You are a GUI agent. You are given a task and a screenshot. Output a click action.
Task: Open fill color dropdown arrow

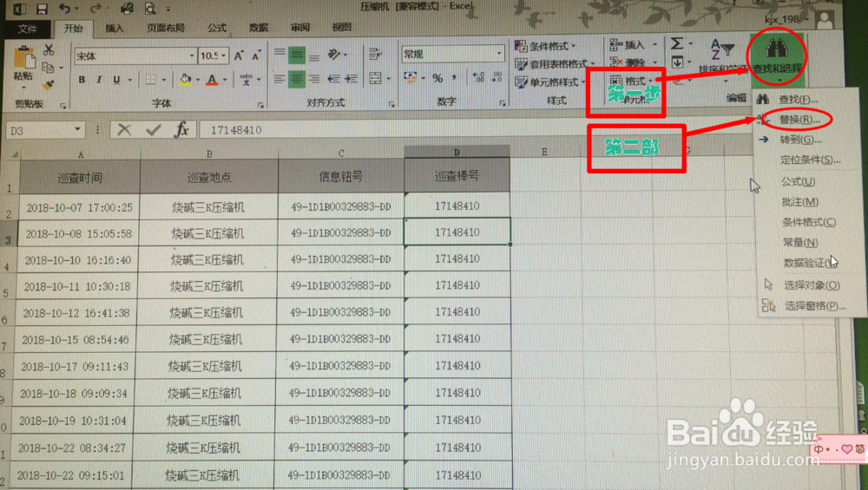pyautogui.click(x=198, y=80)
